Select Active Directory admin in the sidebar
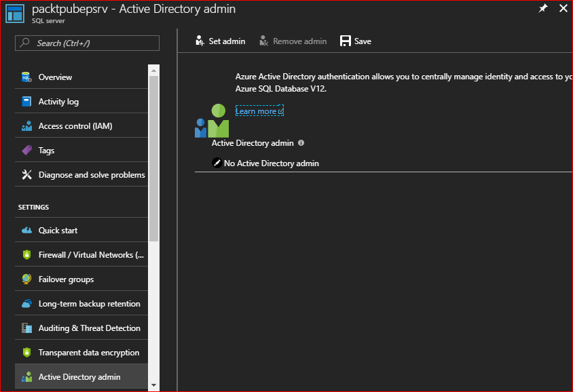573x392 pixels. coord(81,377)
